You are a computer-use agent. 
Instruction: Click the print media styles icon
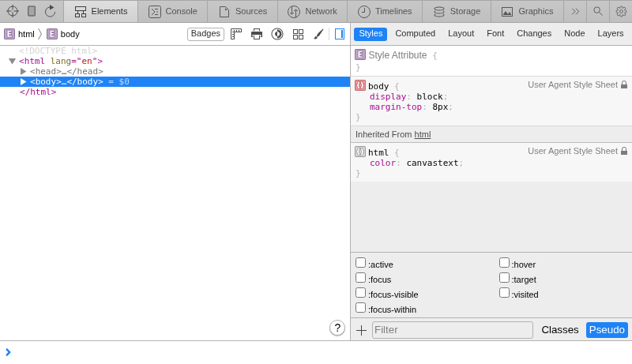[257, 34]
